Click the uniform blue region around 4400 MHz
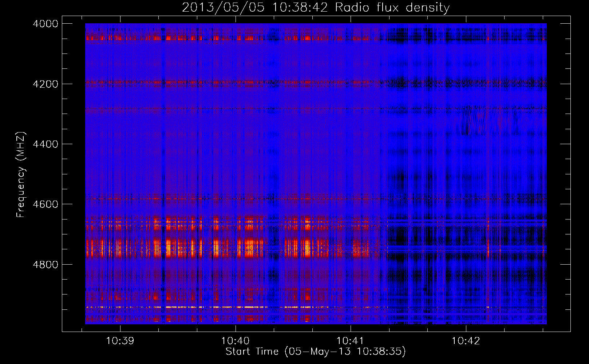This screenshot has width=589, height=364. point(233,146)
